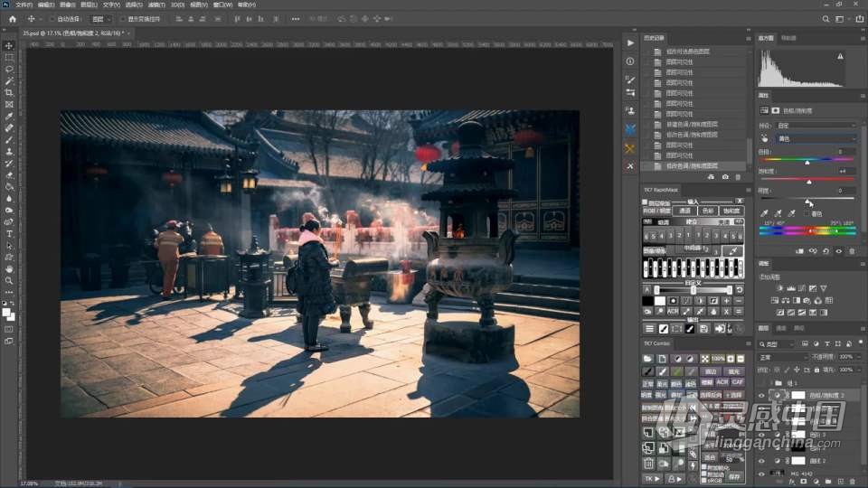Select the Zoom tool in the toolbar

tap(9, 280)
